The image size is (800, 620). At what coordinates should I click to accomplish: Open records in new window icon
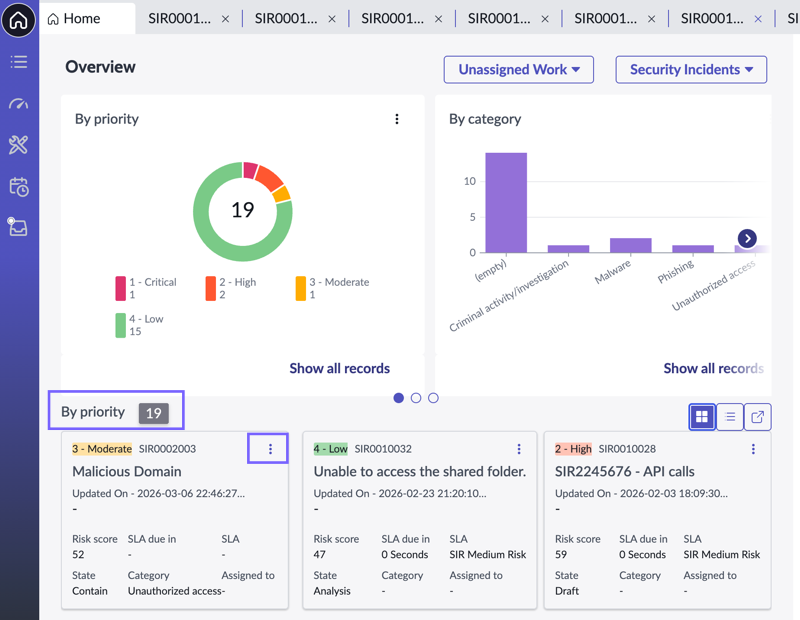tap(758, 417)
